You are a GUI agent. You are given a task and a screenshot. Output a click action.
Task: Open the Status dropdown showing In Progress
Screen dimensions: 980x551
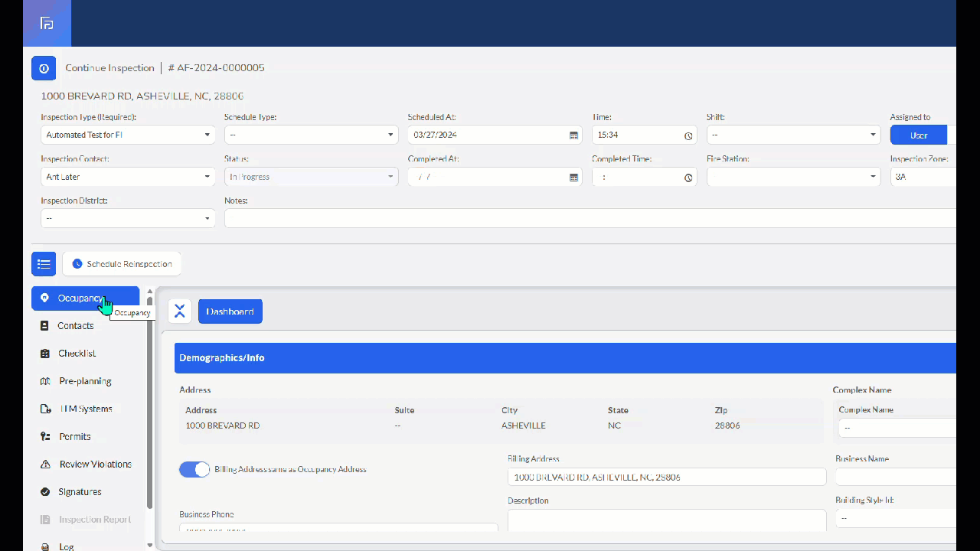[312, 177]
